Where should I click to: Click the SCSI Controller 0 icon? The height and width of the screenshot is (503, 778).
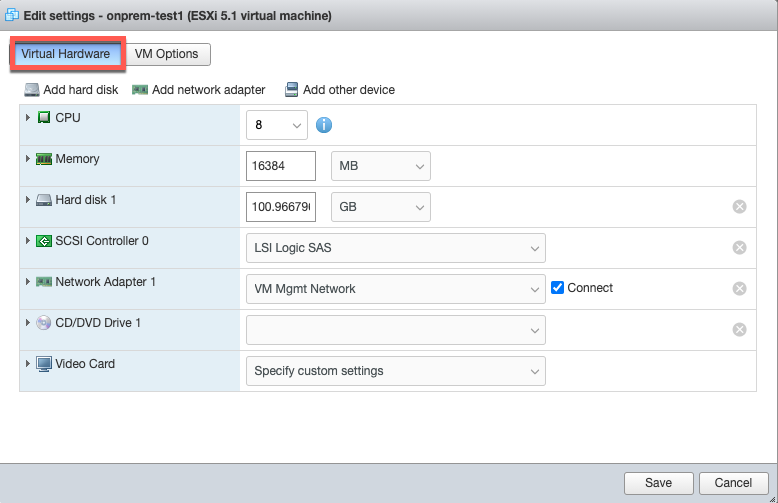pyautogui.click(x=44, y=241)
